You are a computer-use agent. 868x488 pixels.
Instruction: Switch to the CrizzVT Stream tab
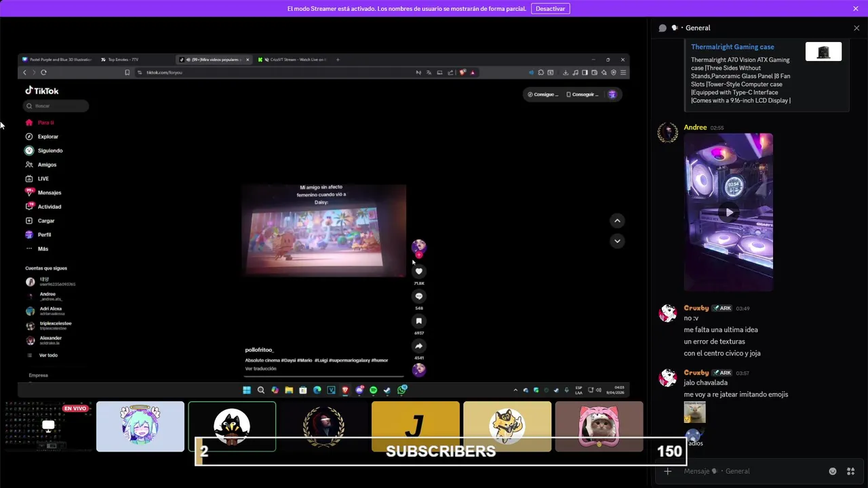293,60
